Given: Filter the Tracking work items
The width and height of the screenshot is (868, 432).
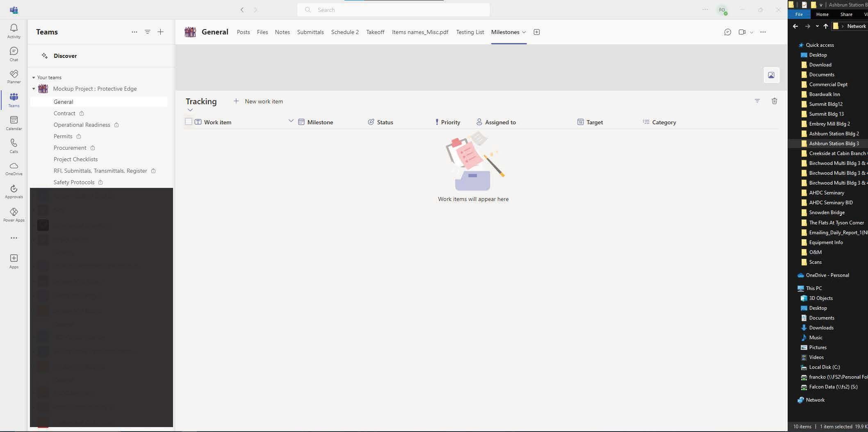Looking at the screenshot, I should [x=757, y=101].
